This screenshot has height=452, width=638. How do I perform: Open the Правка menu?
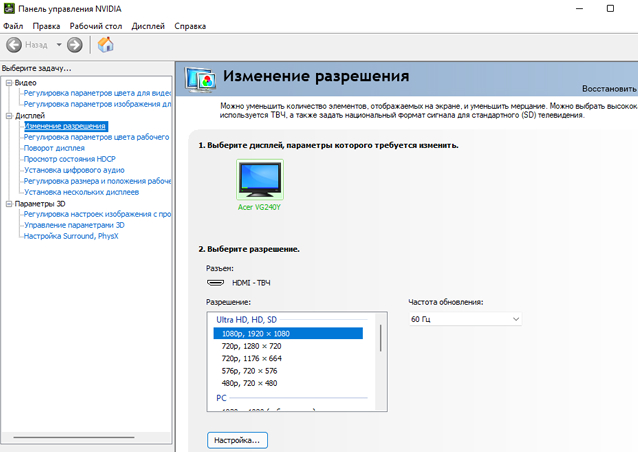click(x=46, y=26)
